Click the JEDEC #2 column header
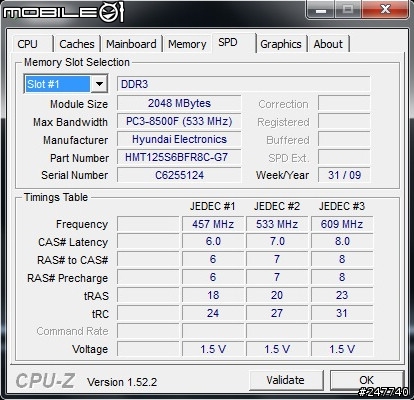414x400 pixels. [277, 206]
